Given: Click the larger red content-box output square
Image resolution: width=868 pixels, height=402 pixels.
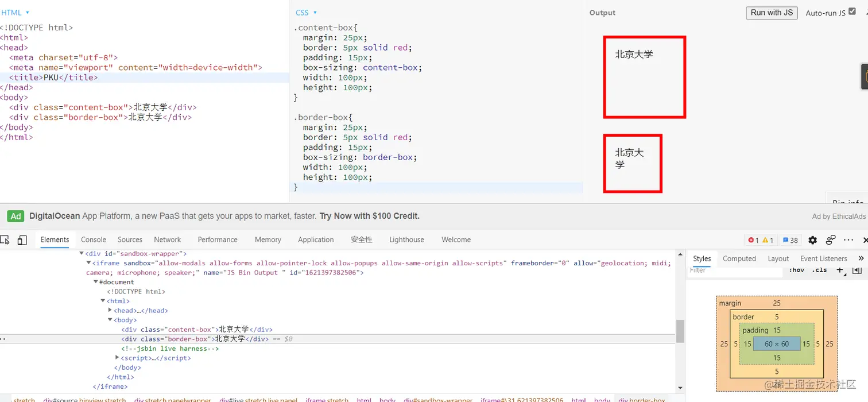Looking at the screenshot, I should pos(645,77).
